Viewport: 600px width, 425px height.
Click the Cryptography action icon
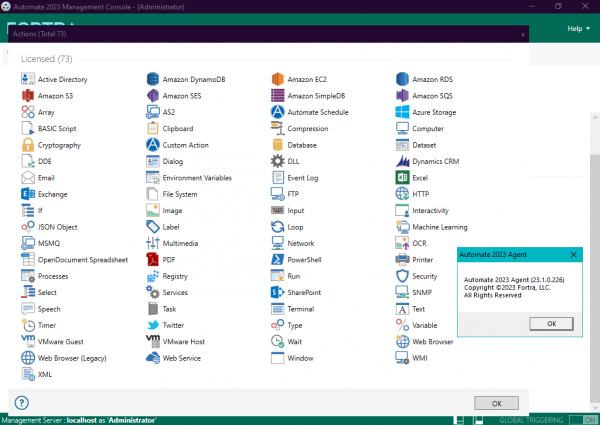[28, 145]
